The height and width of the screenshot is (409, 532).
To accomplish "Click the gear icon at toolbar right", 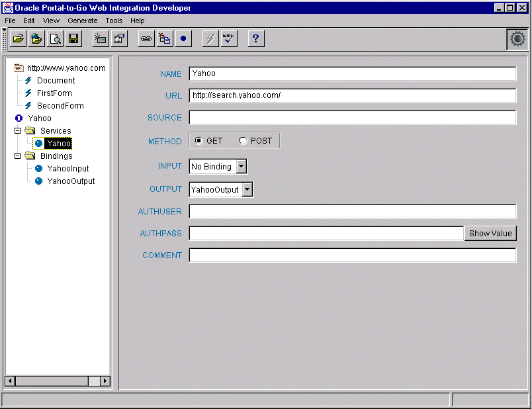I will tap(517, 39).
